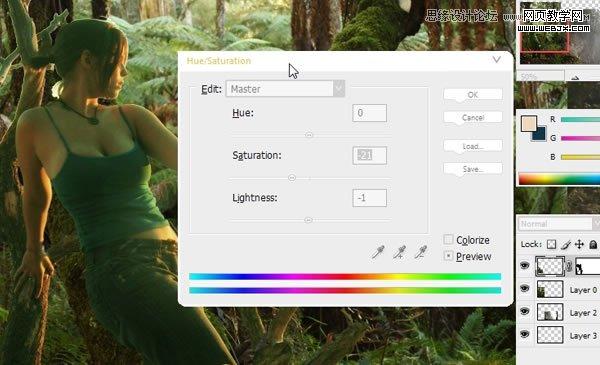This screenshot has height=365, width=600.
Task: Click the OK button
Action: click(473, 95)
